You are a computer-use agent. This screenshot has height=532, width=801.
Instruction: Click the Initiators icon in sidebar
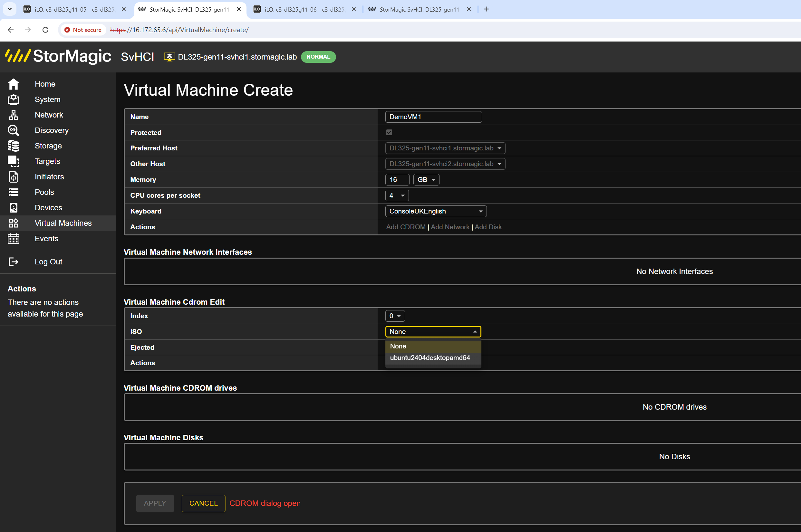pyautogui.click(x=14, y=177)
